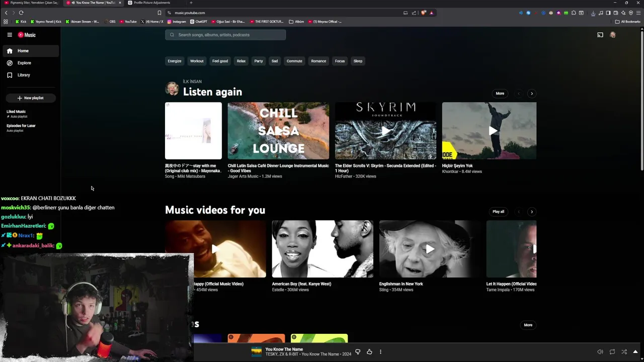Select the Commute mood chip

294,61
